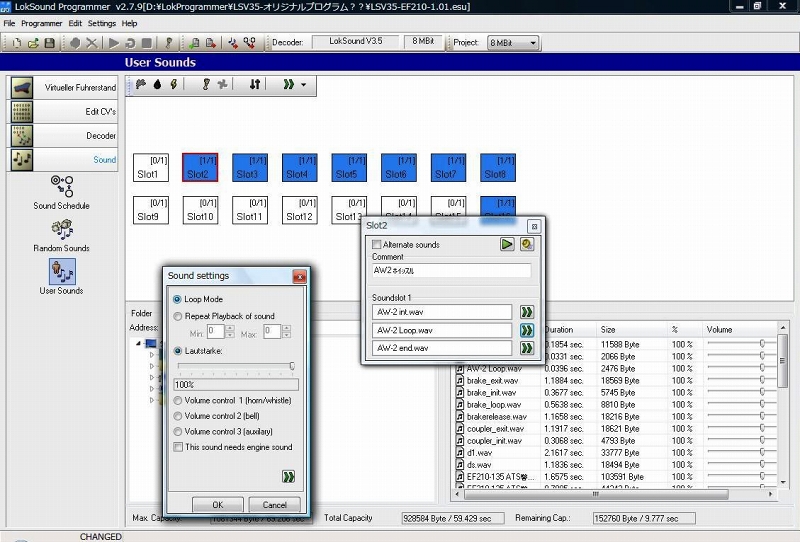Click the green double-arrow icon in User Sounds toolbar

click(x=288, y=84)
